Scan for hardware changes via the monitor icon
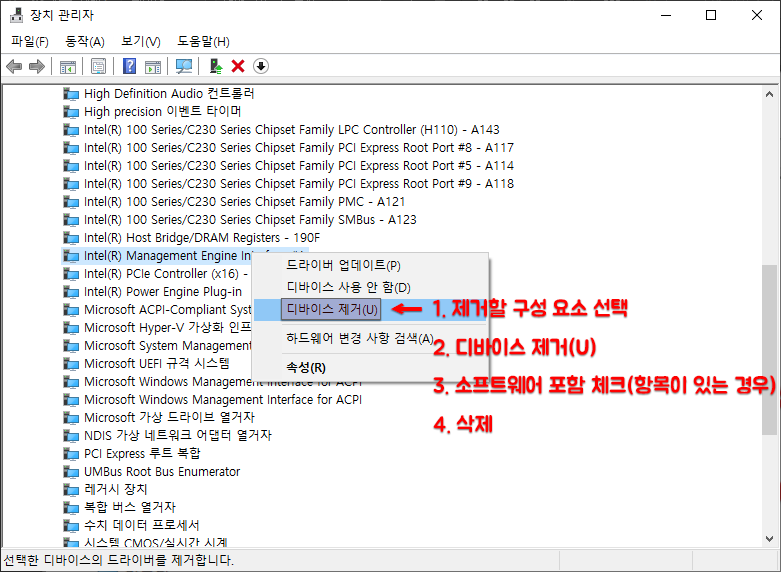 point(184,66)
